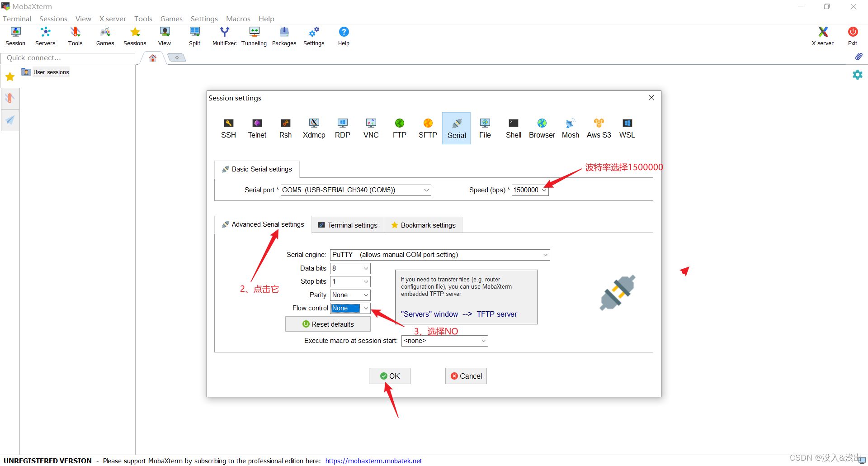Open the Terminal menu
Screen dimensions: 868x466
17,19
